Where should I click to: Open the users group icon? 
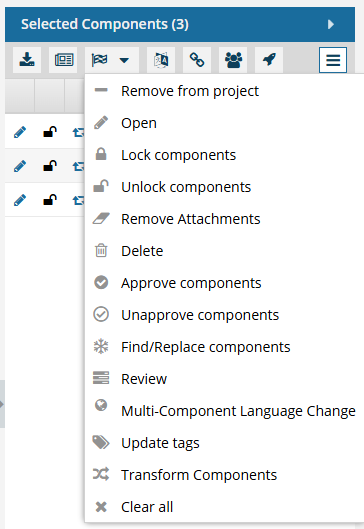[233, 60]
